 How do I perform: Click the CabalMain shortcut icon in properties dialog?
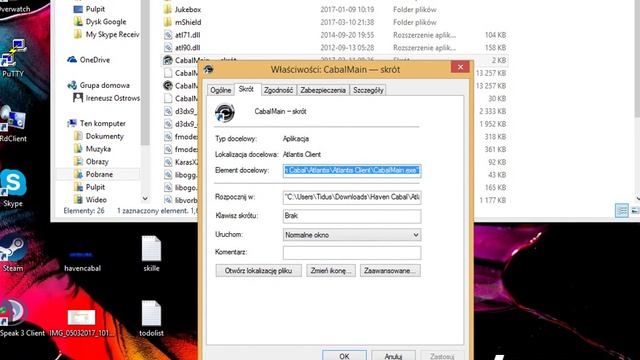224,112
